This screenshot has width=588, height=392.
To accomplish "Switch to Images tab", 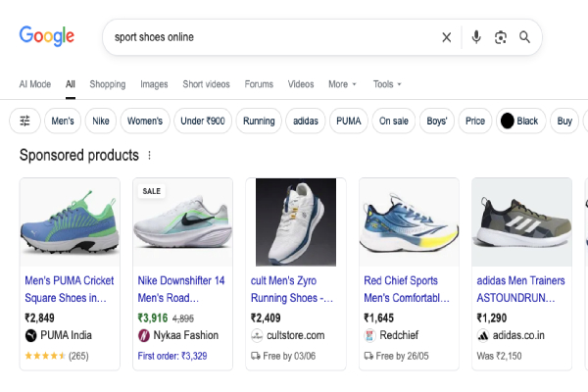I will pos(154,84).
